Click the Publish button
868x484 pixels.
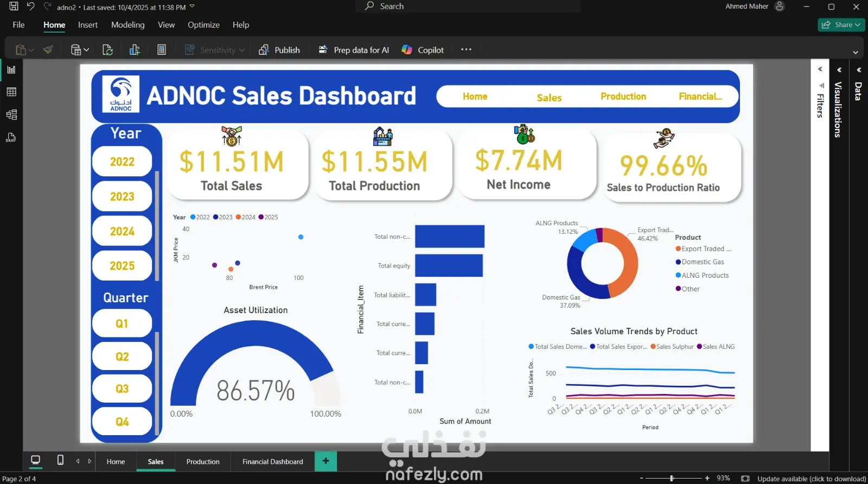279,50
